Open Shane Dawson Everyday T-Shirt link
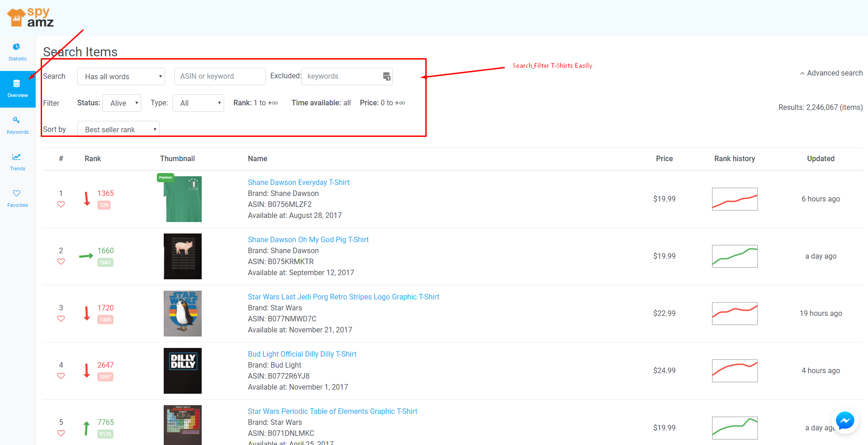 (x=299, y=182)
